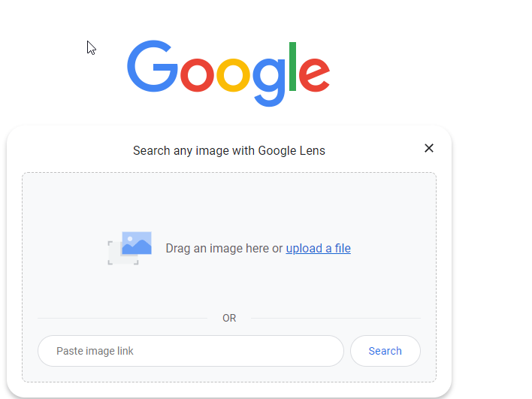Click the yellow "o" in the Google logo
532x399 pixels.
pos(234,74)
